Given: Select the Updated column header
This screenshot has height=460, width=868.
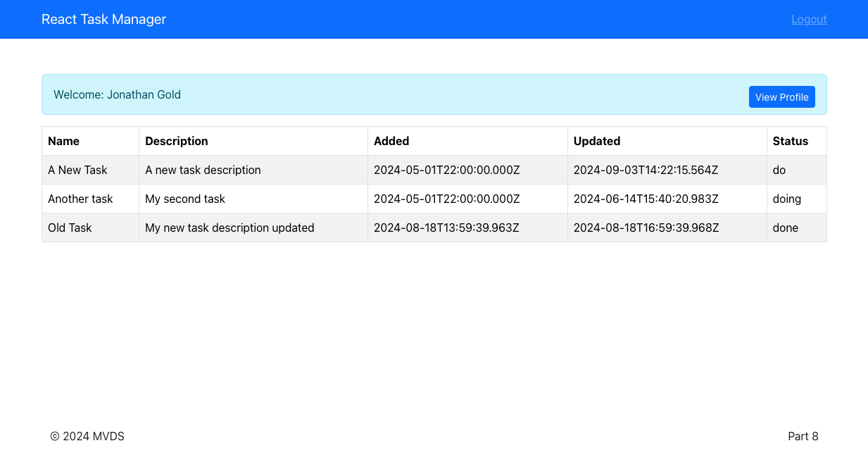Looking at the screenshot, I should click(667, 141).
